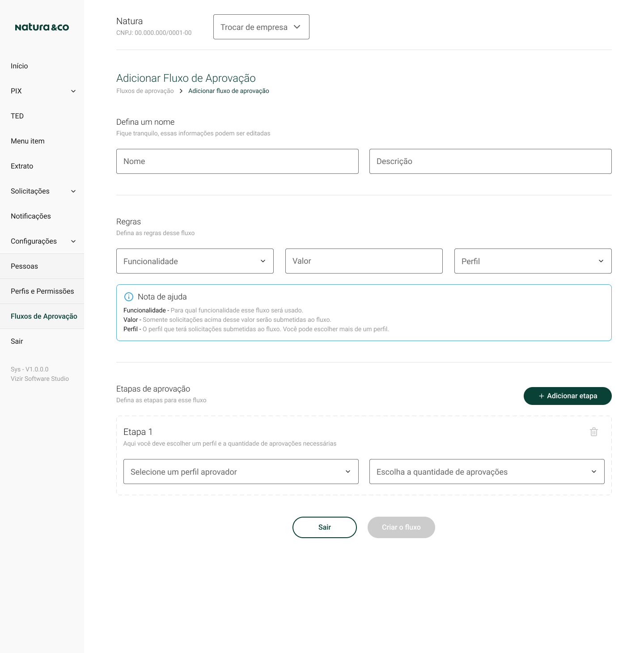Click the Natura &Co logo
644x653 pixels.
(42, 27)
